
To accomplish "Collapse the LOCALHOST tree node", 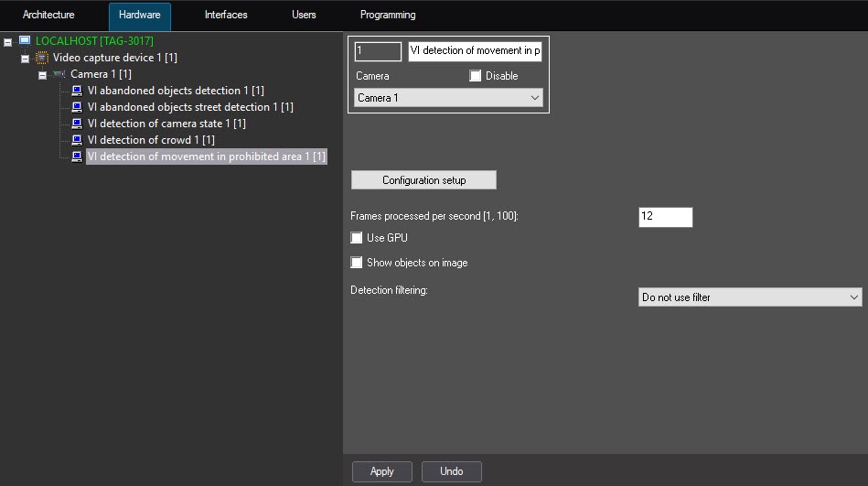I will [8, 42].
